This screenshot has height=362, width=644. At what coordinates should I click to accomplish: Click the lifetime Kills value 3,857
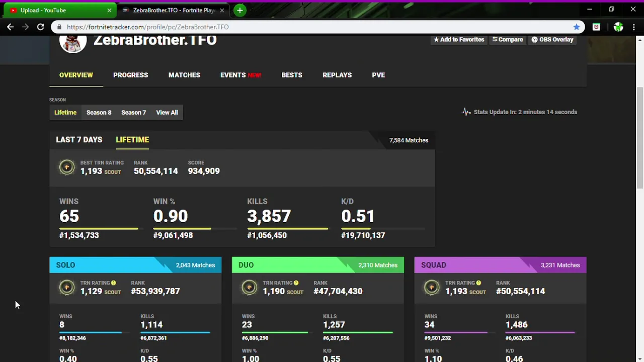click(x=269, y=216)
